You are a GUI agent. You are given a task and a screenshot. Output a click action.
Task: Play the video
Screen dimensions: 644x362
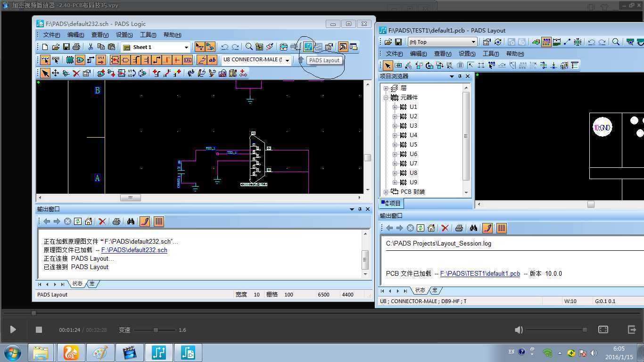pos(13,329)
